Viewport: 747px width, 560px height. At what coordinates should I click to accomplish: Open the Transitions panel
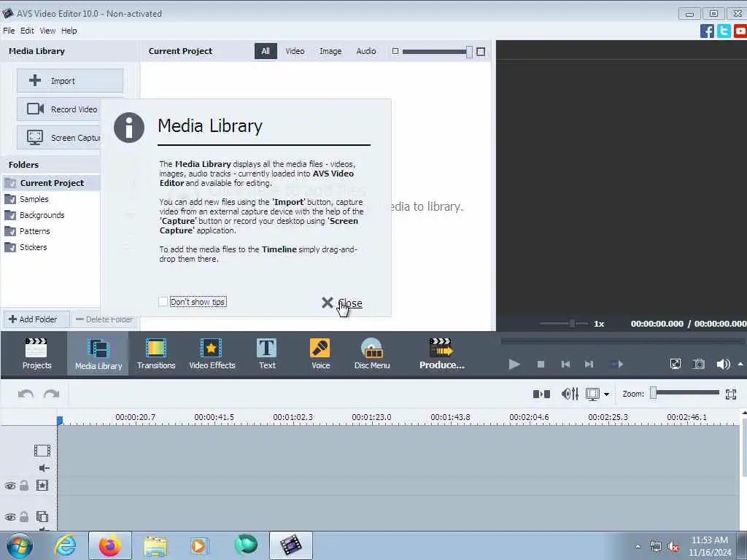(x=156, y=354)
